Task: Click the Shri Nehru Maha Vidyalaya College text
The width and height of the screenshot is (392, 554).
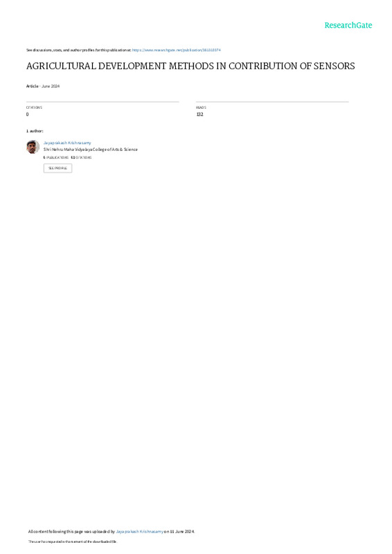Action: click(91, 150)
